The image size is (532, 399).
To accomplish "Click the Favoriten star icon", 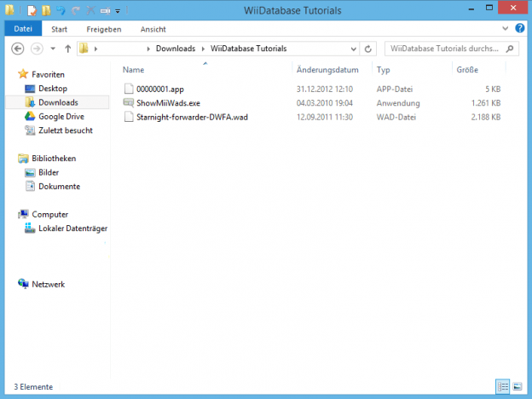I will [x=23, y=73].
